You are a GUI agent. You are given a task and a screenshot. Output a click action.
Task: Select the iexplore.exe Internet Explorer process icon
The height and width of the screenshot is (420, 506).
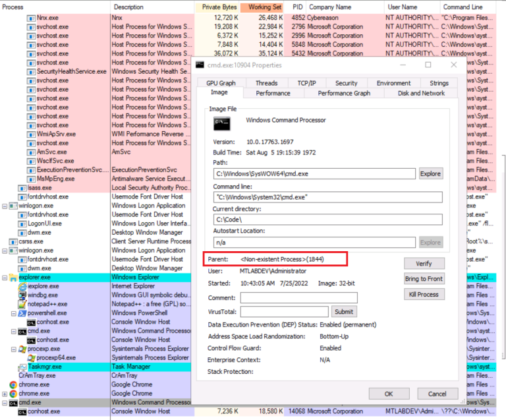point(22,286)
